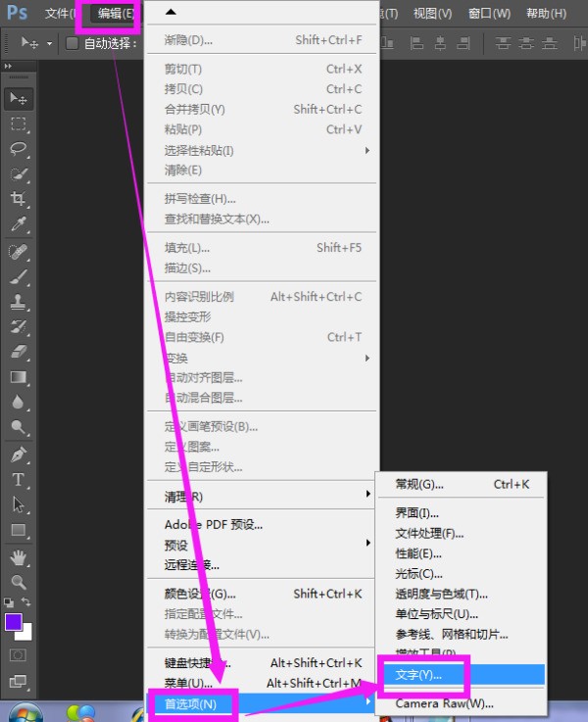The width and height of the screenshot is (588, 722).
Task: Select the Lasso tool
Action: 19,149
